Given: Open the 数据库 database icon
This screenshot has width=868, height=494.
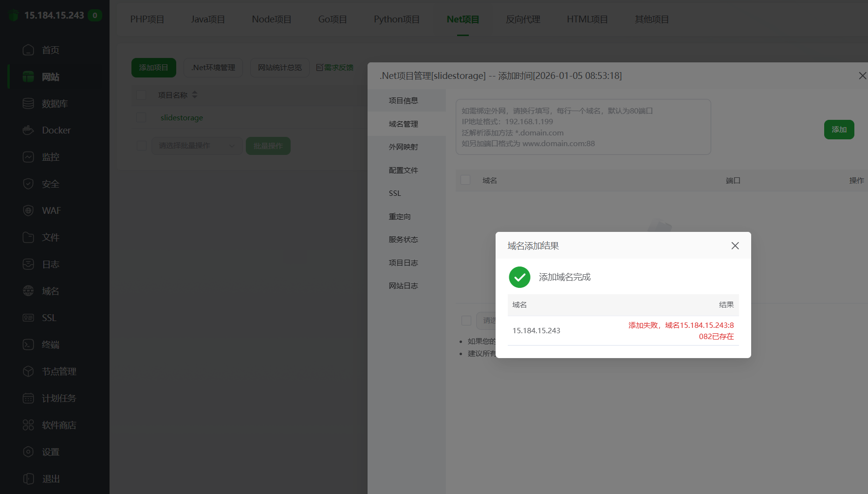Looking at the screenshot, I should point(28,104).
